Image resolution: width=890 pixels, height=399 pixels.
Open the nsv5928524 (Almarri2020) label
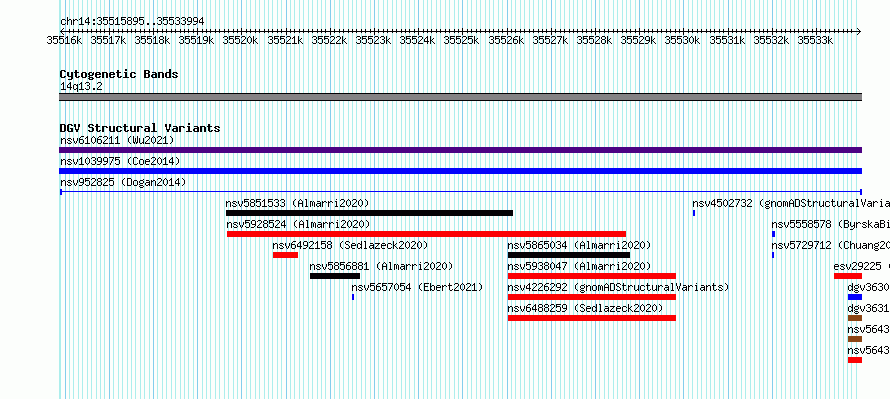[x=297, y=224]
